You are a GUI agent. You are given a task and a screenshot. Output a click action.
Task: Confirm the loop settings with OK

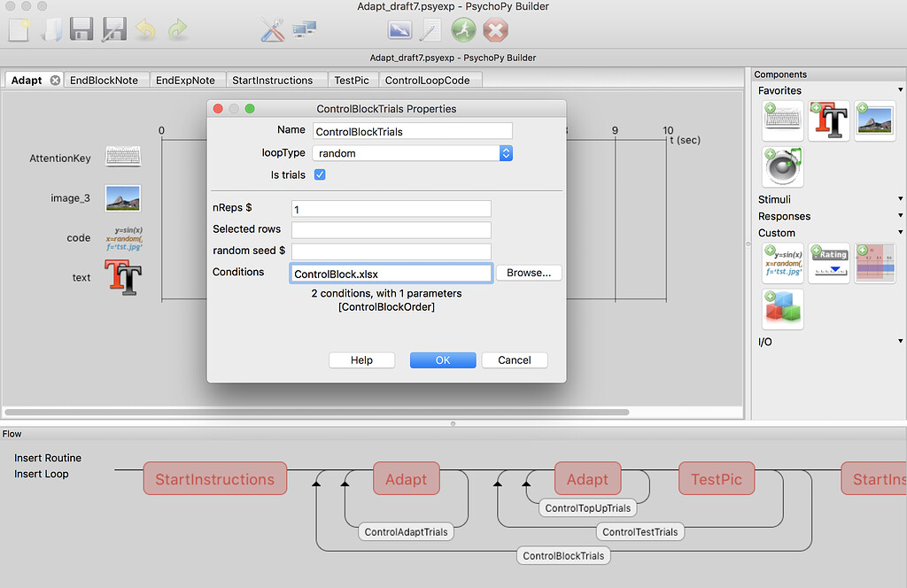pos(443,360)
